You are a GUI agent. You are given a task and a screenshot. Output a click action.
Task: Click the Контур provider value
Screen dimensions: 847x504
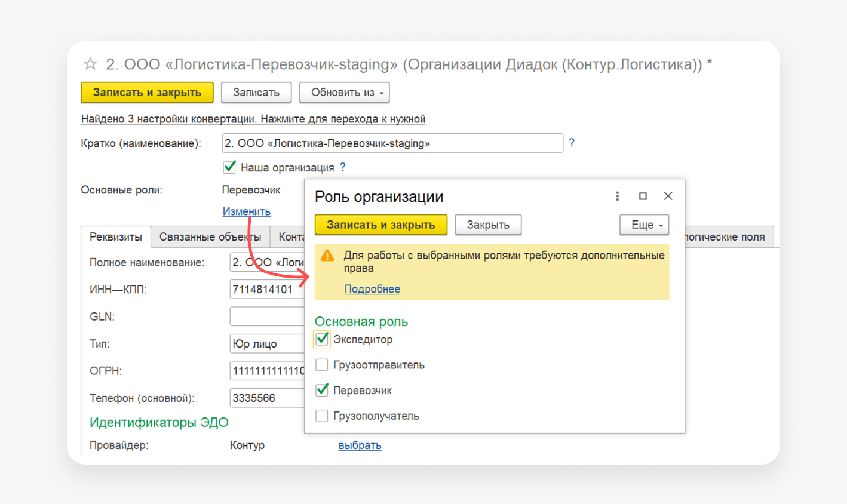[247, 445]
